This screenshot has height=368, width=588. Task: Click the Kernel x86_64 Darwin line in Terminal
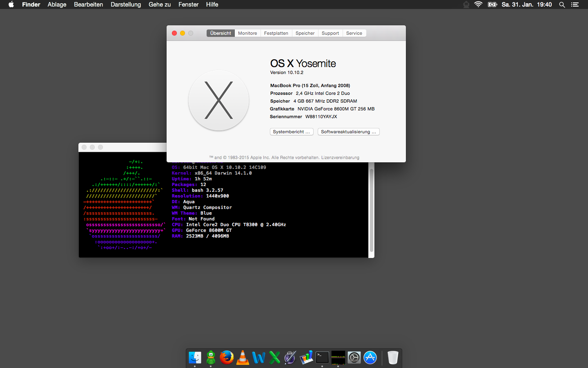(x=212, y=173)
